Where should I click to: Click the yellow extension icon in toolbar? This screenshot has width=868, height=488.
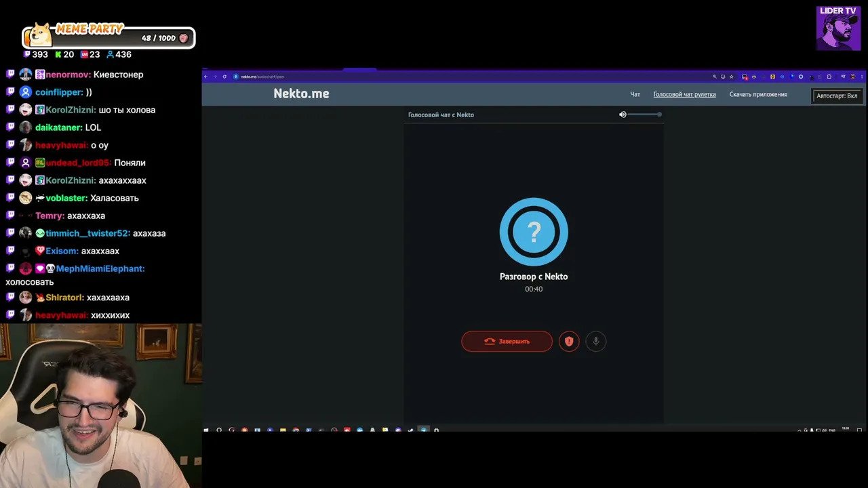(772, 77)
